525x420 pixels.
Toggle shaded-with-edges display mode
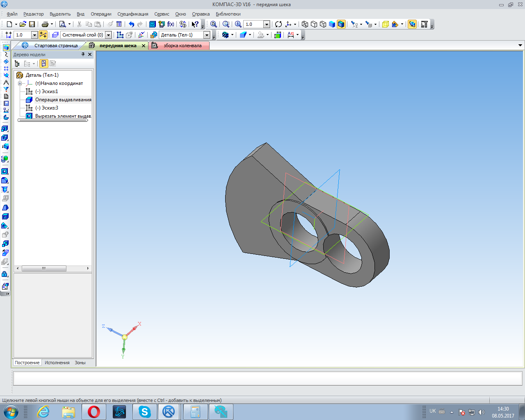pos(341,24)
